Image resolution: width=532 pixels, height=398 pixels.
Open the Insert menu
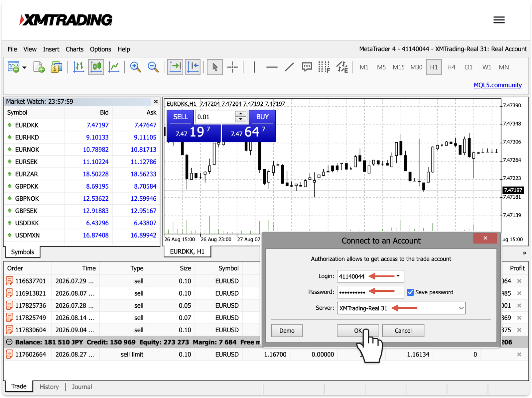coord(51,49)
